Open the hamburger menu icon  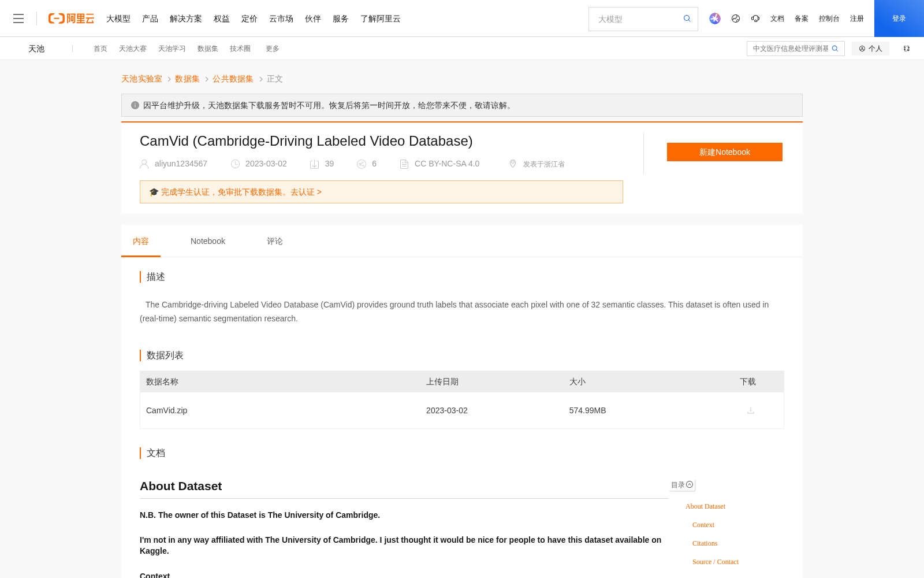[x=18, y=18]
